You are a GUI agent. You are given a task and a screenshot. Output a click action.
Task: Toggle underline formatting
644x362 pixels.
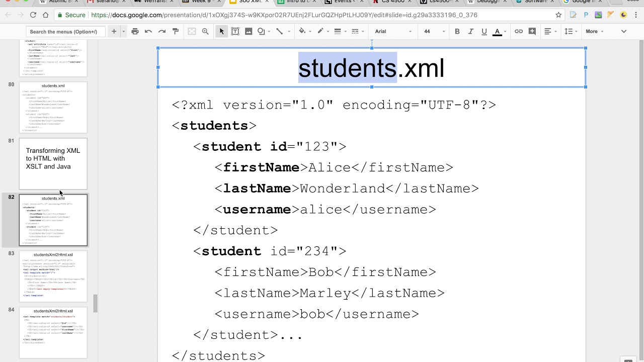pyautogui.click(x=484, y=31)
